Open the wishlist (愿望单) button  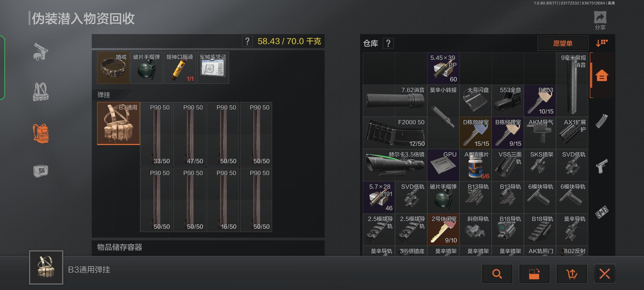pos(563,43)
